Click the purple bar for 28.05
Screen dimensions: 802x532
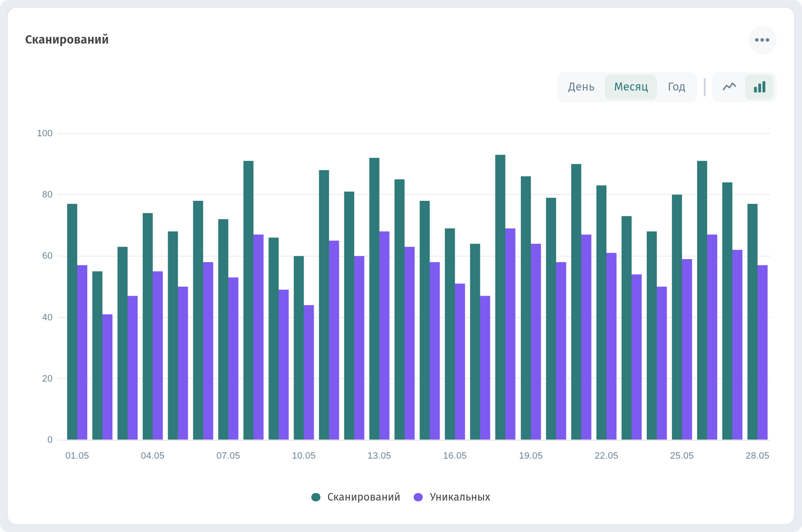763,353
